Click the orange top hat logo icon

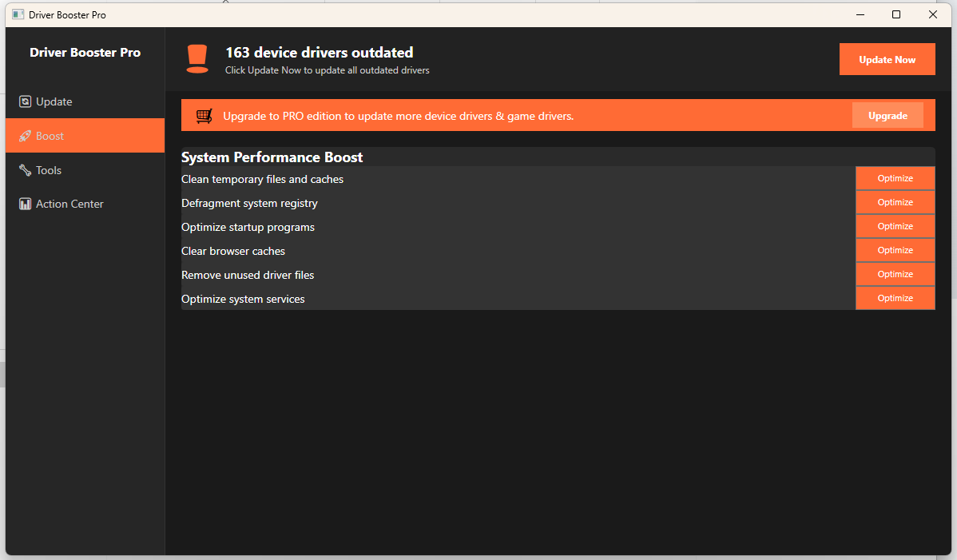tap(197, 59)
